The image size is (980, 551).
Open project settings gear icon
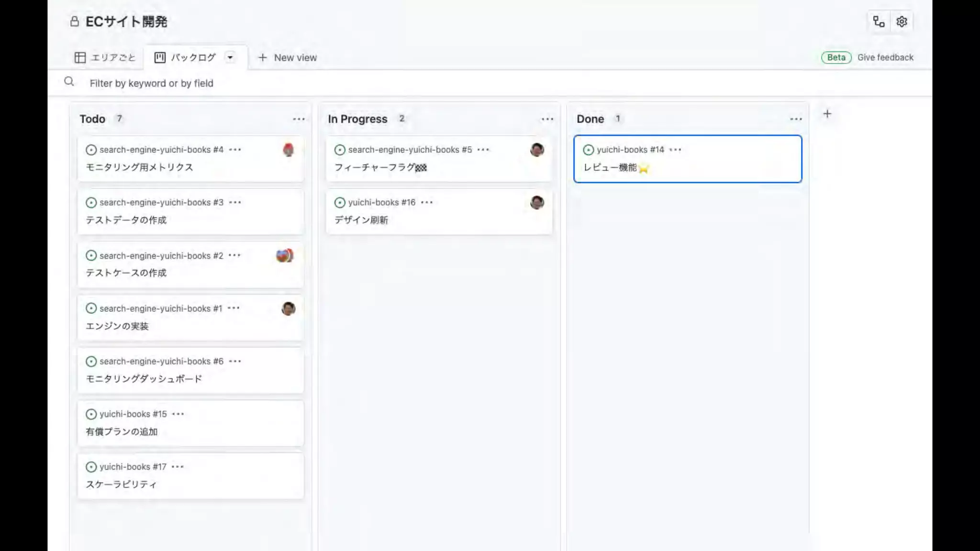pyautogui.click(x=902, y=22)
